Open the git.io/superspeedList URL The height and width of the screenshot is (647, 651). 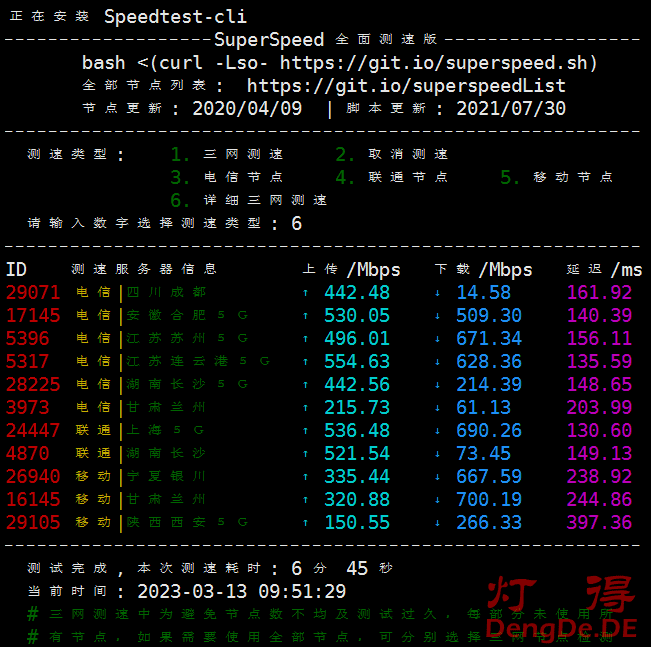[406, 86]
